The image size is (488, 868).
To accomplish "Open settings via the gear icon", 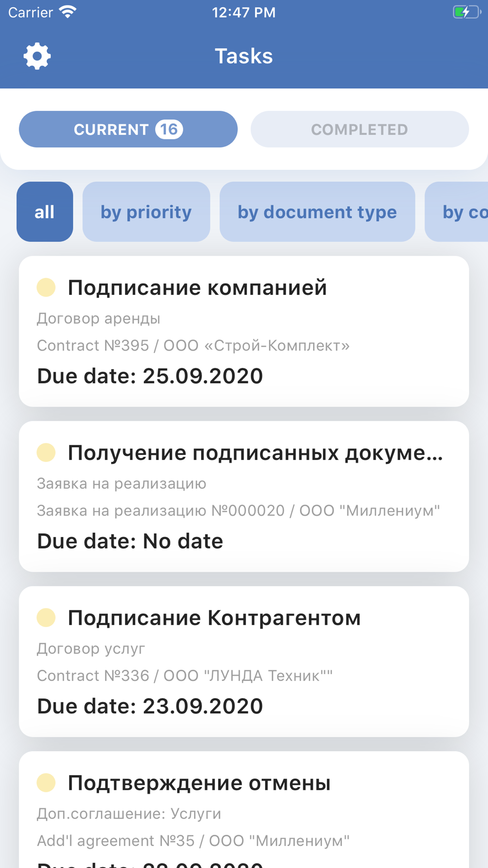I will click(x=37, y=56).
